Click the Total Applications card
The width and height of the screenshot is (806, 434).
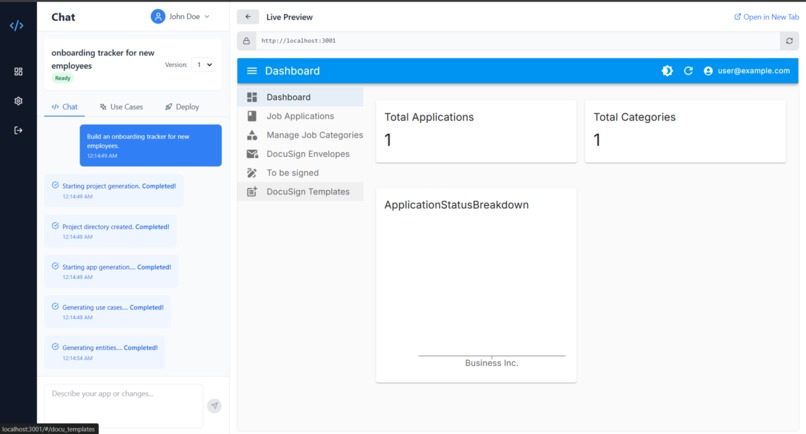tap(476, 132)
